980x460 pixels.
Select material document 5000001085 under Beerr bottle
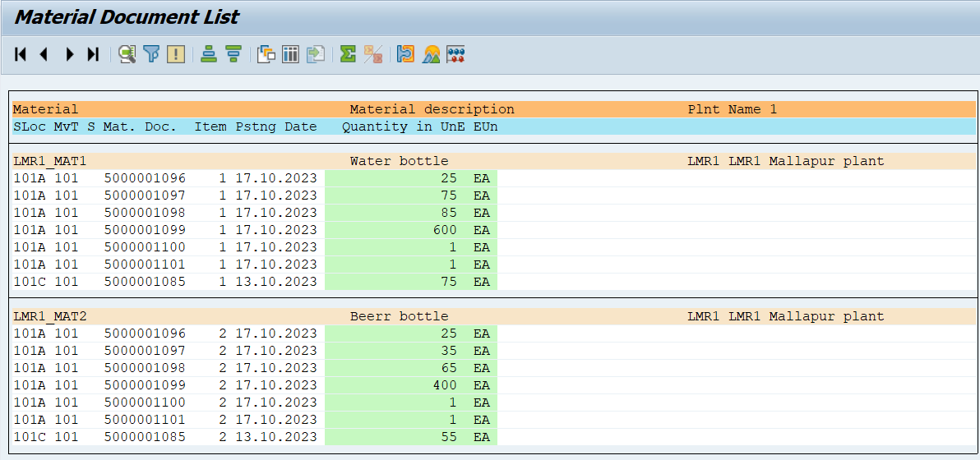click(145, 437)
